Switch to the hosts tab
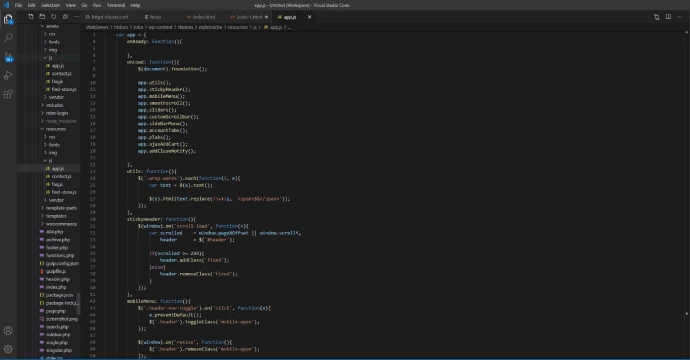Screen dimensions: 690x360 click(x=155, y=17)
